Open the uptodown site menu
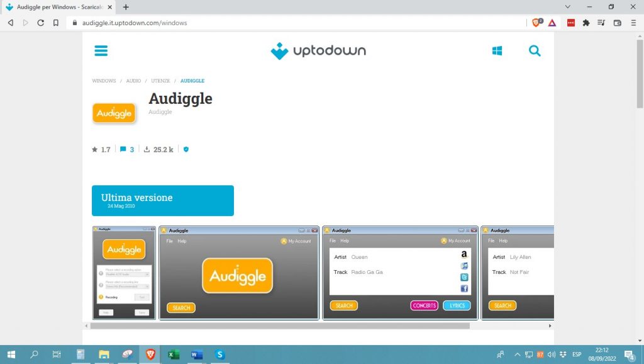 pyautogui.click(x=101, y=51)
